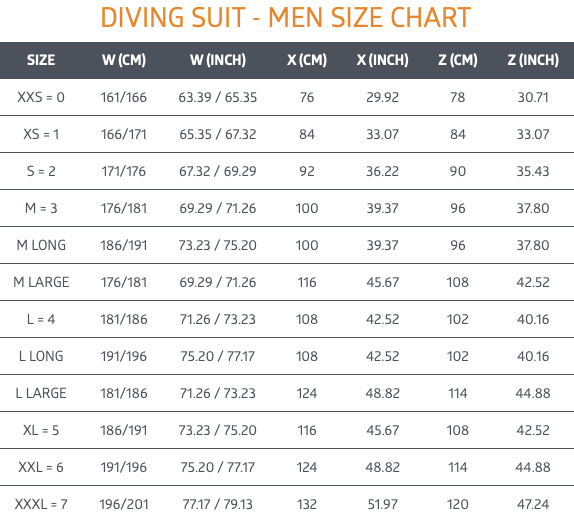Click '116' in the M LARGE row
574x516 pixels.
[x=307, y=282]
